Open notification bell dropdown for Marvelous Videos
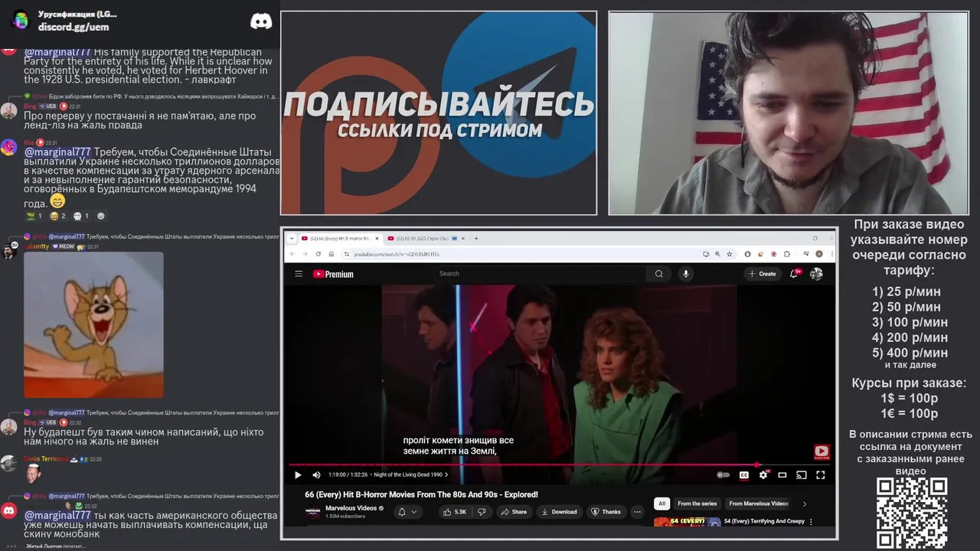The width and height of the screenshot is (980, 551). (407, 512)
